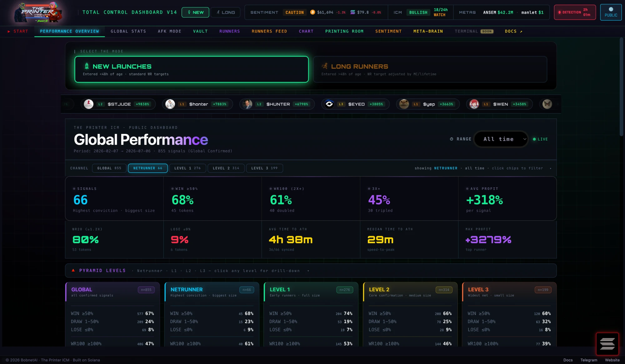The height and width of the screenshot is (364, 625).
Task: Open the $honter token avatar
Action: tap(170, 104)
